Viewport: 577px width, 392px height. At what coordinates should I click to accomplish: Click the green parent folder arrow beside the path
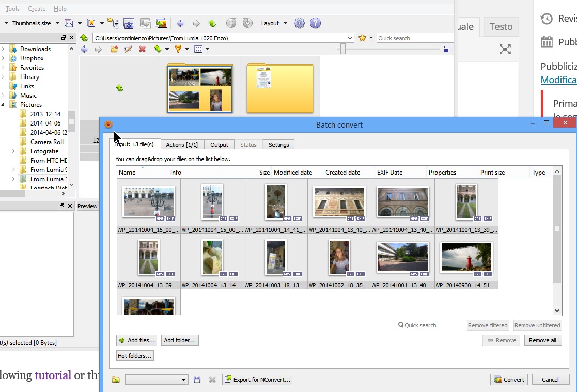pos(84,38)
